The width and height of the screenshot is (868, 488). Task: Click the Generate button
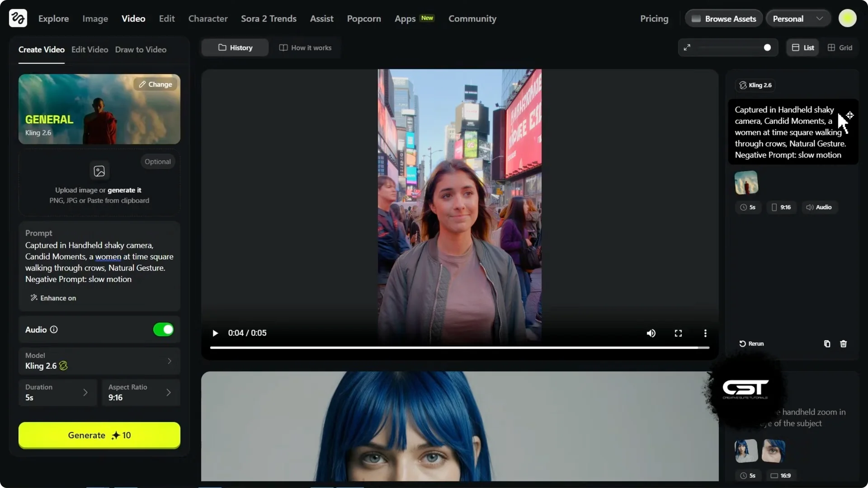click(x=99, y=435)
